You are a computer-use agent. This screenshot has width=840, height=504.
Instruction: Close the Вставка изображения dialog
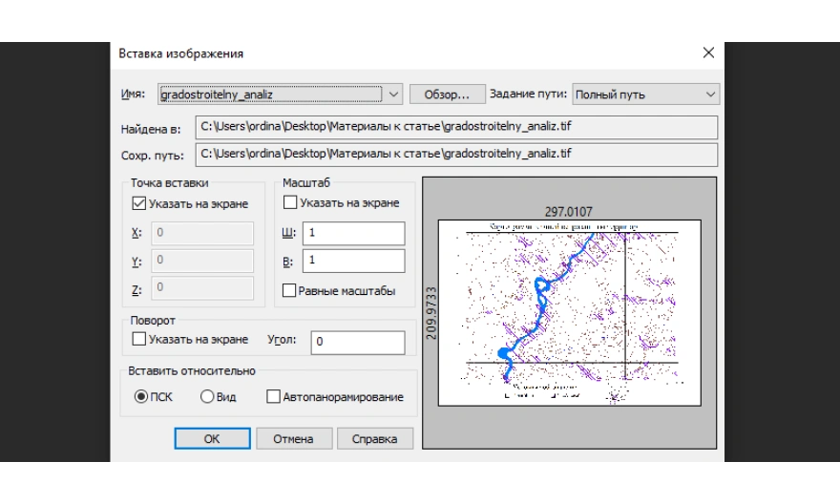click(707, 53)
